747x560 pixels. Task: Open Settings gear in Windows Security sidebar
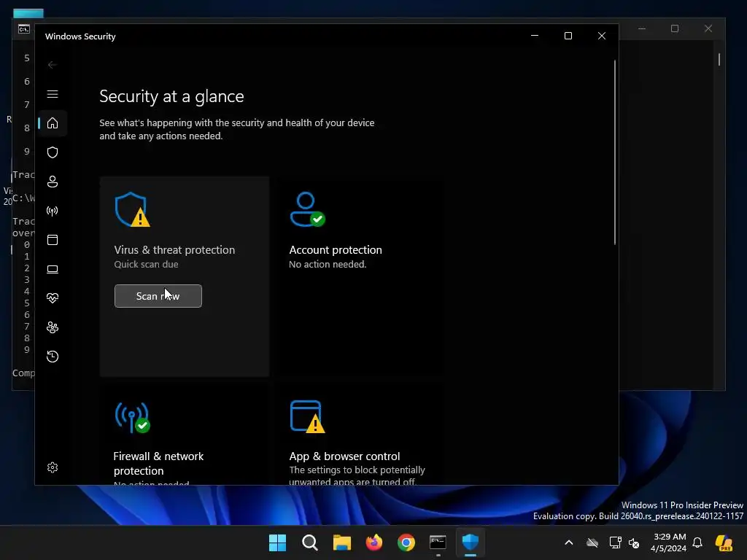pyautogui.click(x=53, y=467)
